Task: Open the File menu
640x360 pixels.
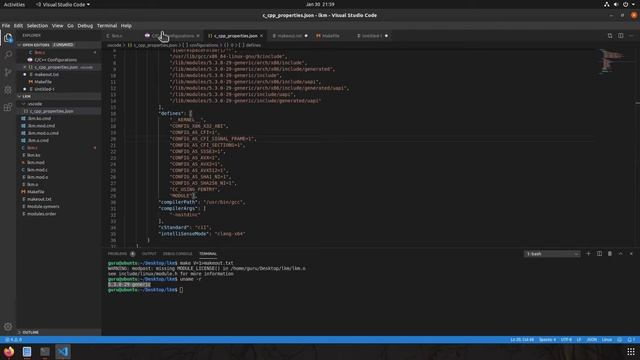Action: (6, 25)
